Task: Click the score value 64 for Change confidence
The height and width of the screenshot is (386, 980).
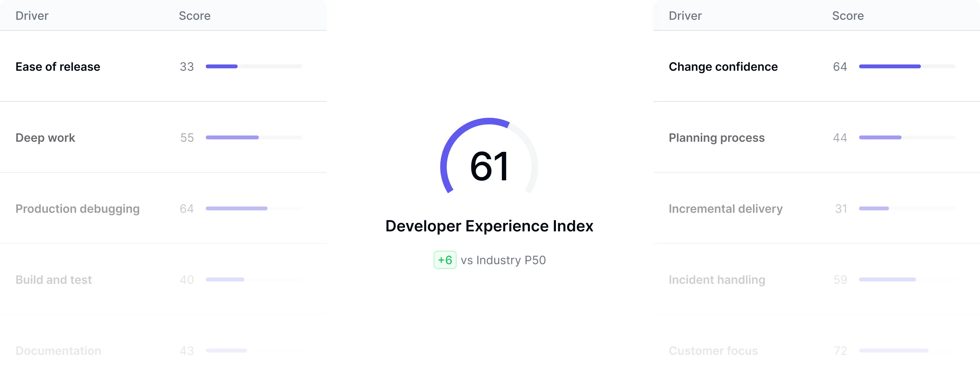Action: click(841, 67)
